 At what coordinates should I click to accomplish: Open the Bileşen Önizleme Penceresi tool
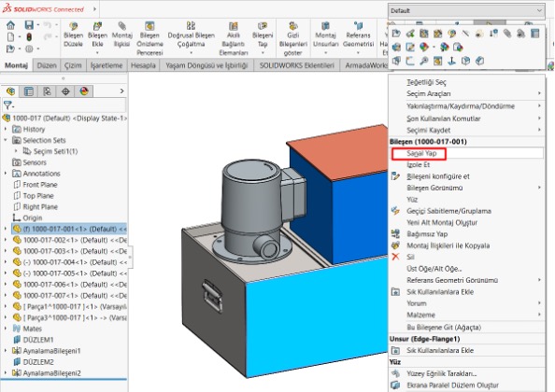coord(149,38)
